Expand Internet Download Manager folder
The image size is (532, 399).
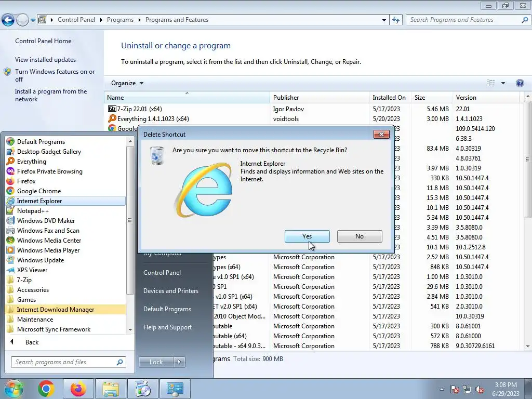[x=65, y=310]
